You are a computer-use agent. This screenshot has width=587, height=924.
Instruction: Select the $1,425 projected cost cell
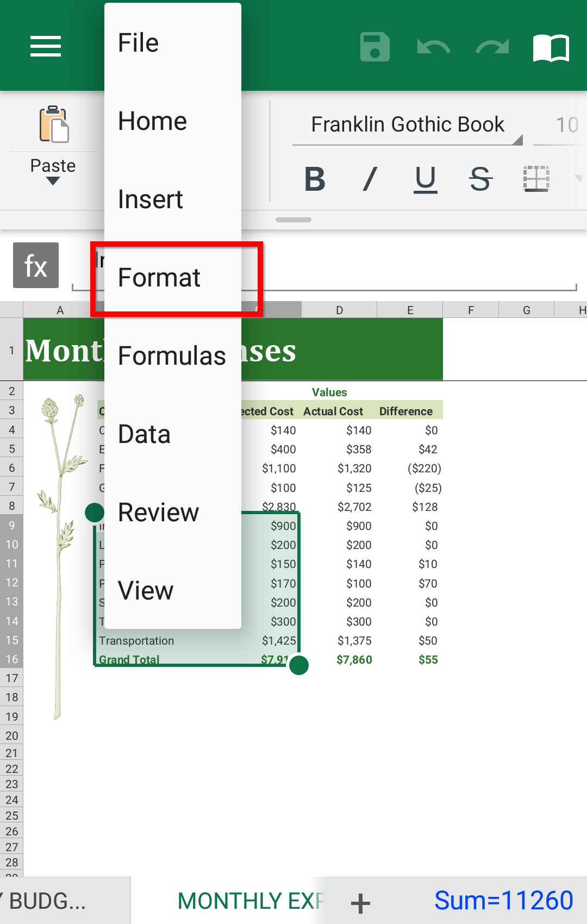click(279, 640)
